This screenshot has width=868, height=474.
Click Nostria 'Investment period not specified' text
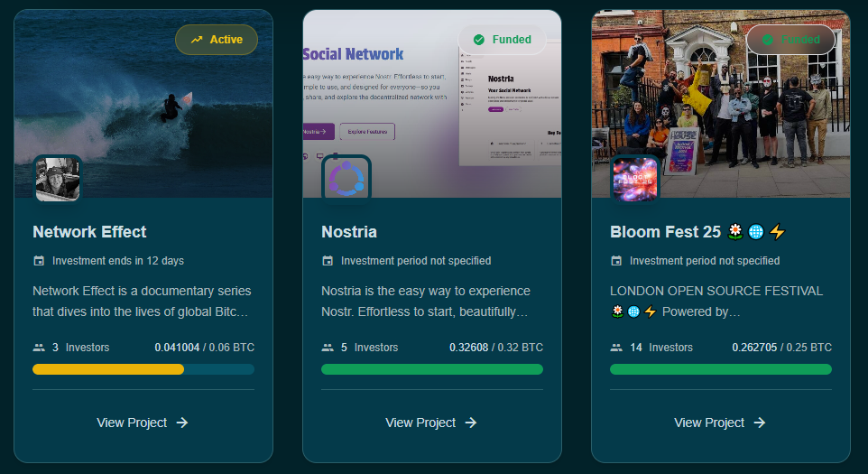click(x=416, y=261)
